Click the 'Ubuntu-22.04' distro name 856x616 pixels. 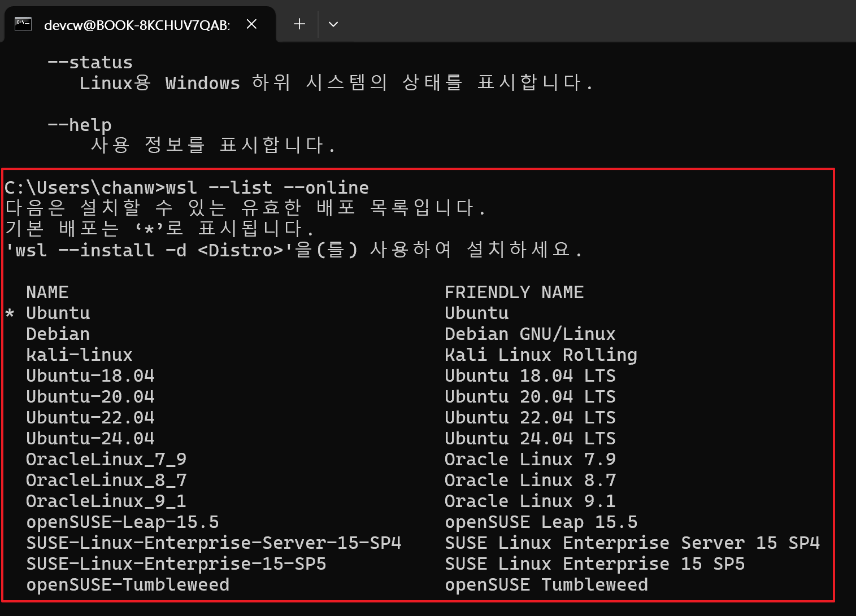90,417
